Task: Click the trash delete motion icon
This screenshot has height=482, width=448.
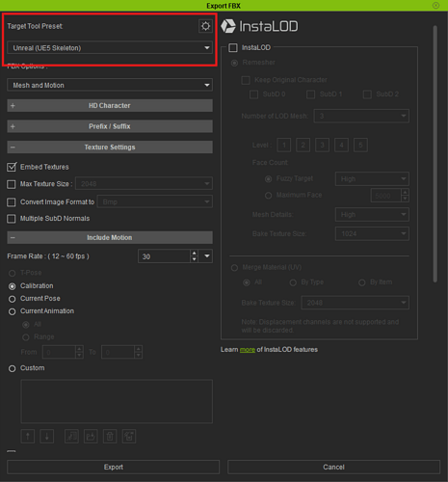Action: point(110,437)
